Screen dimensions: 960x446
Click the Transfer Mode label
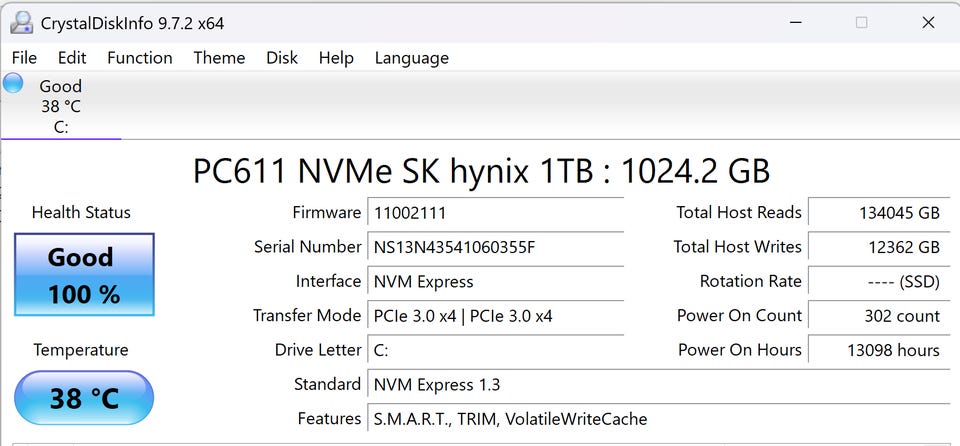[307, 316]
